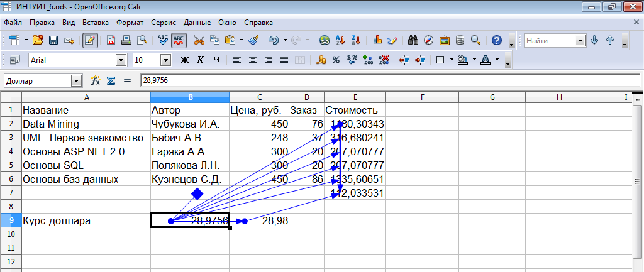
Task: Open Data Sources database icon
Action: pyautogui.click(x=460, y=40)
